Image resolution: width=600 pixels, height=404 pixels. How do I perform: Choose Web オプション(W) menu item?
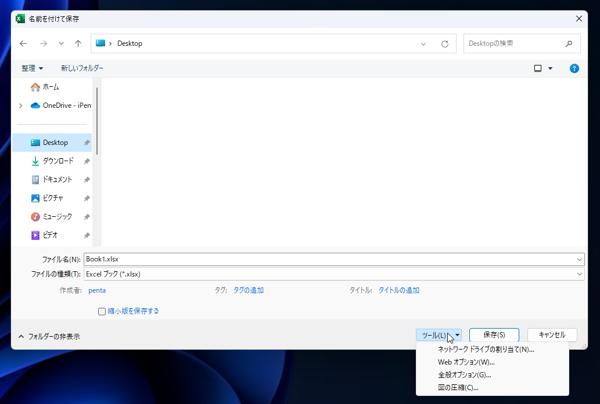(492, 362)
